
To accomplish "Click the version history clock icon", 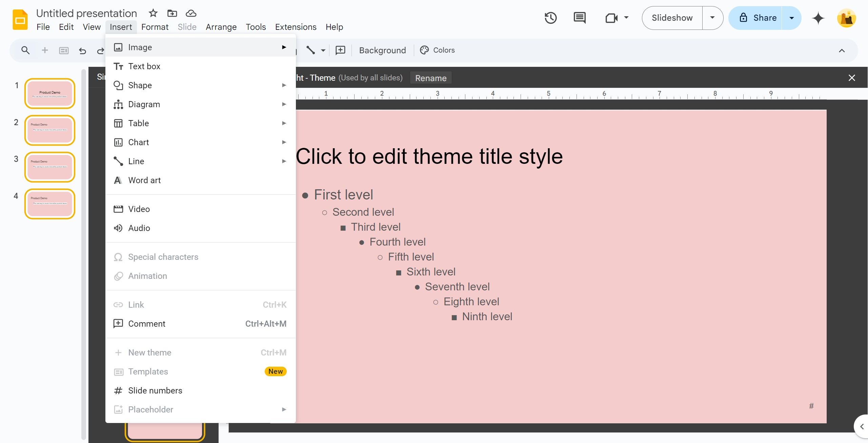I will tap(550, 18).
